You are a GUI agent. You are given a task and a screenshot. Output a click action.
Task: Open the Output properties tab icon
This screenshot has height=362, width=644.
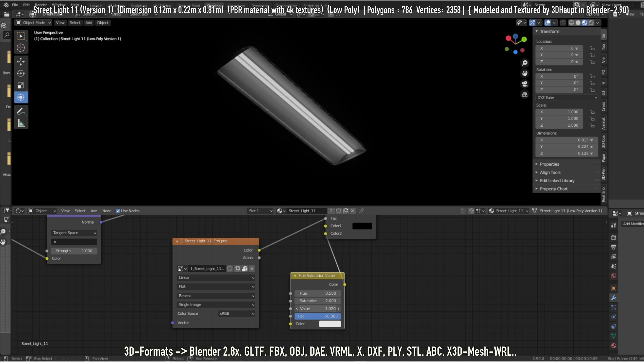tap(613, 247)
